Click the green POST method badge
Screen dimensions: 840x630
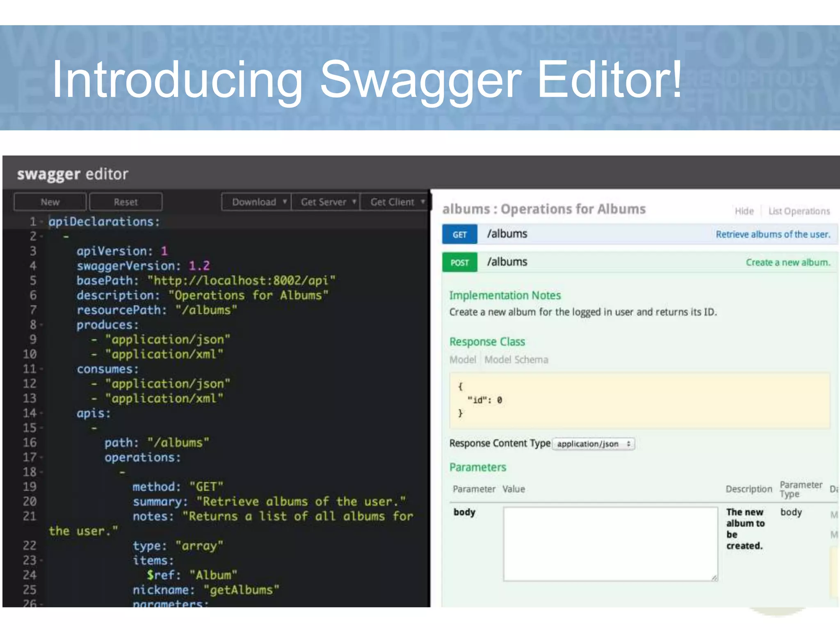click(460, 262)
